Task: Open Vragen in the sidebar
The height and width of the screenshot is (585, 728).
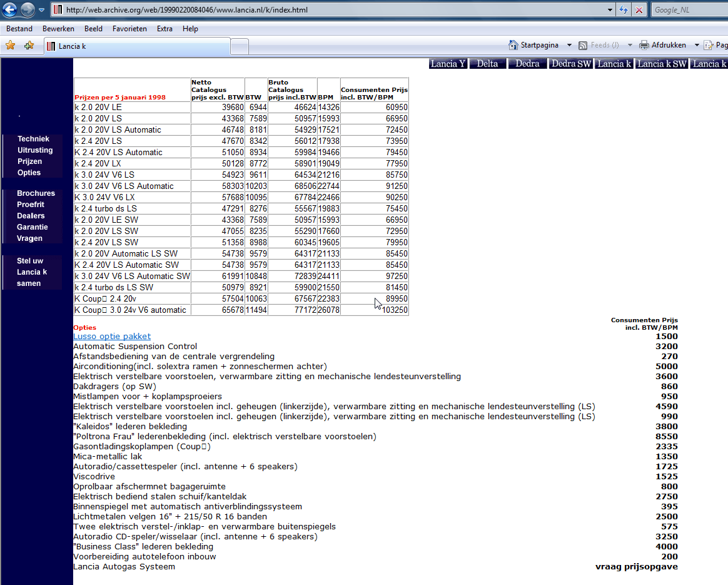Action: 29,238
